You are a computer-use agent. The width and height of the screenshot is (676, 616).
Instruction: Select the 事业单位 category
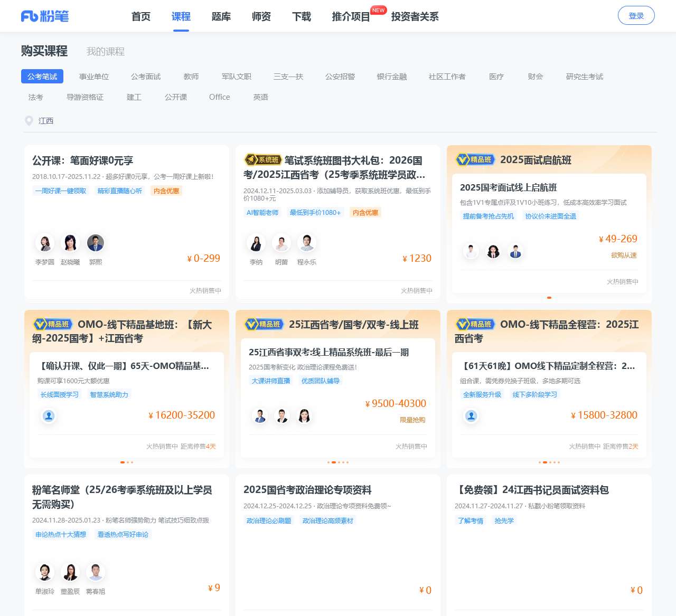(94, 77)
